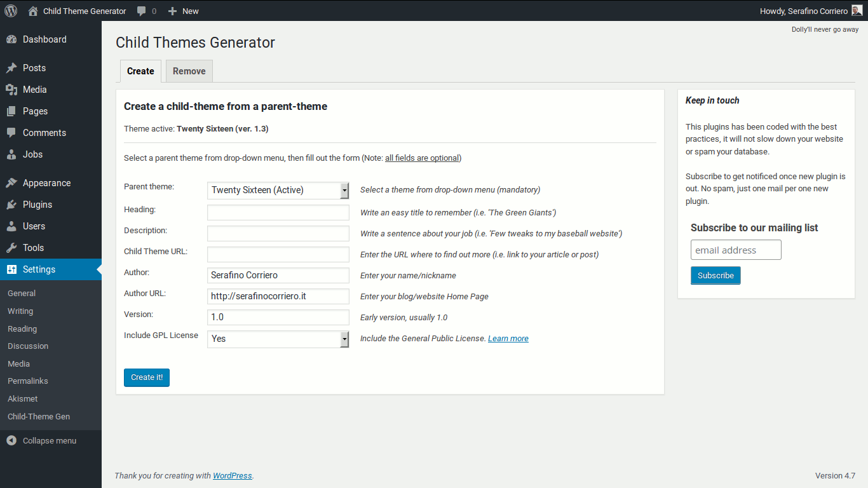Viewport: 868px width, 488px height.
Task: Click the home icon beside Child Theme Generator
Action: (33, 11)
